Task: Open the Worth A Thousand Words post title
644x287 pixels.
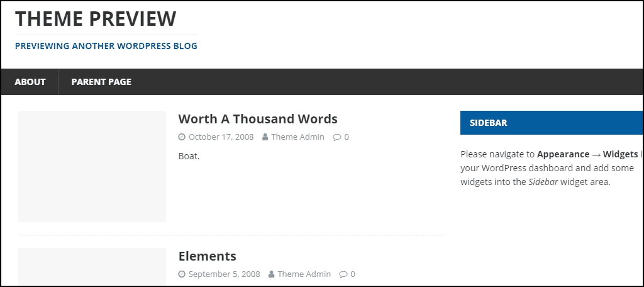Action: [x=258, y=119]
